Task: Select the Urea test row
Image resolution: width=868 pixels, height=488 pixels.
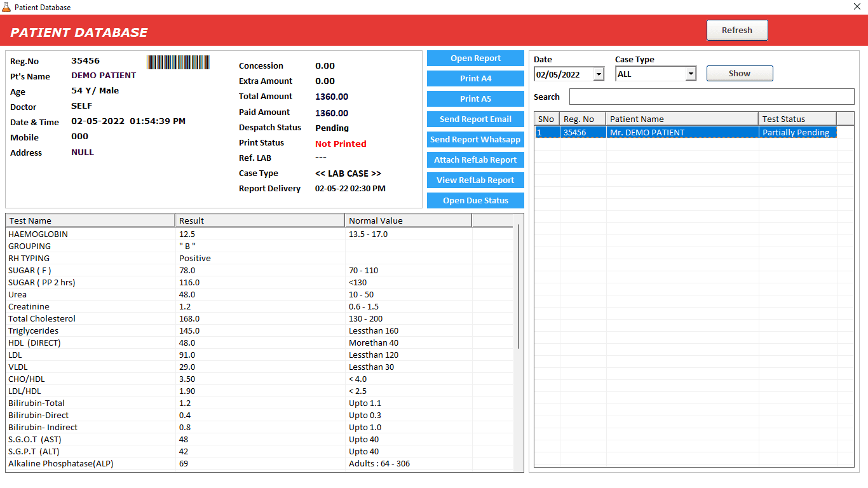Action: coord(259,294)
